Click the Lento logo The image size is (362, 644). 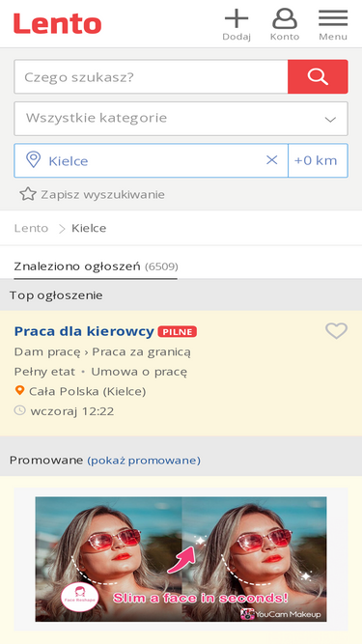click(58, 23)
